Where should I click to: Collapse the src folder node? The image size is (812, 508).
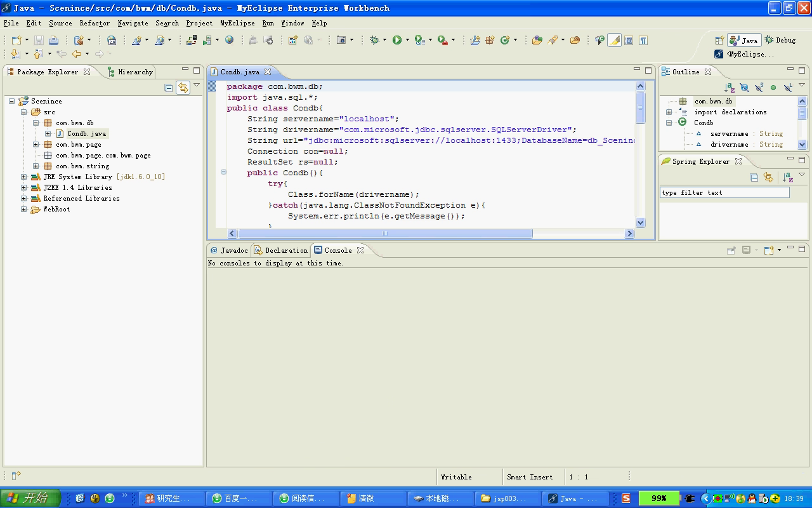point(23,112)
